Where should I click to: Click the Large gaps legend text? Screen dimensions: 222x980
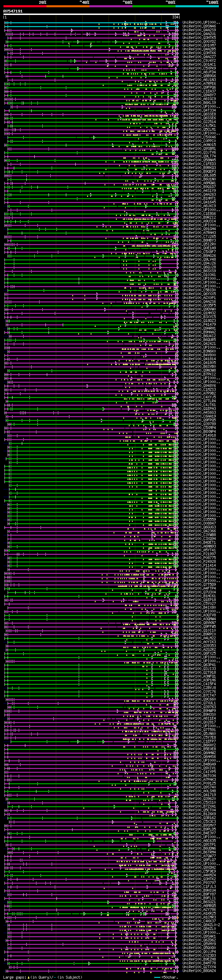click(43, 977)
